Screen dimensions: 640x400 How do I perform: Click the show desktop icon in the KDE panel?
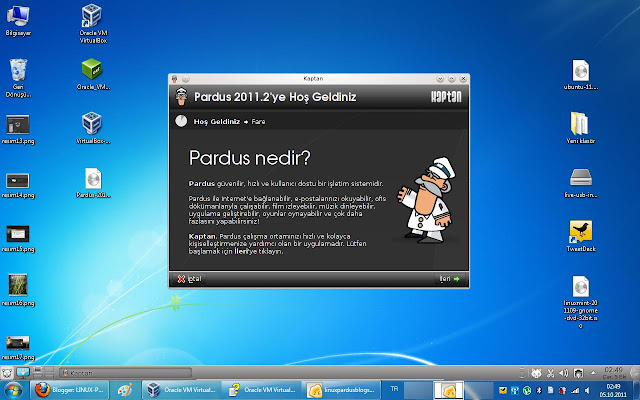pyautogui.click(x=23, y=373)
